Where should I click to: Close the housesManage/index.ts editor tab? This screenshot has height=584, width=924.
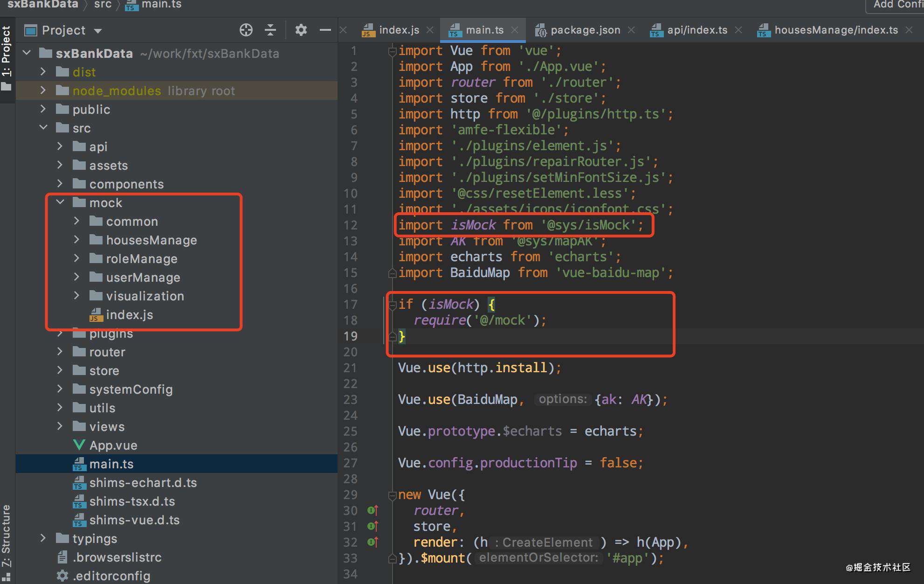coord(909,30)
